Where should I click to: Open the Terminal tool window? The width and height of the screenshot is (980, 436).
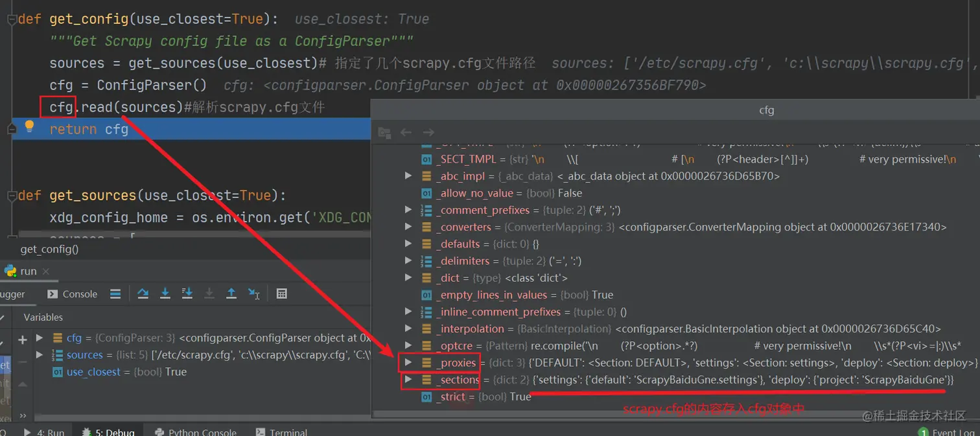(x=281, y=431)
